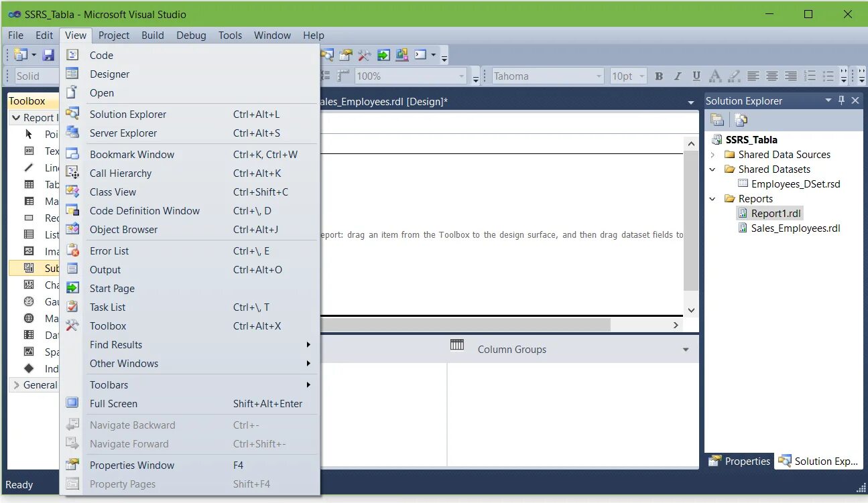The image size is (868, 503).
Task: Toggle auto-hide pin on Solution Explorer
Action: point(842,100)
